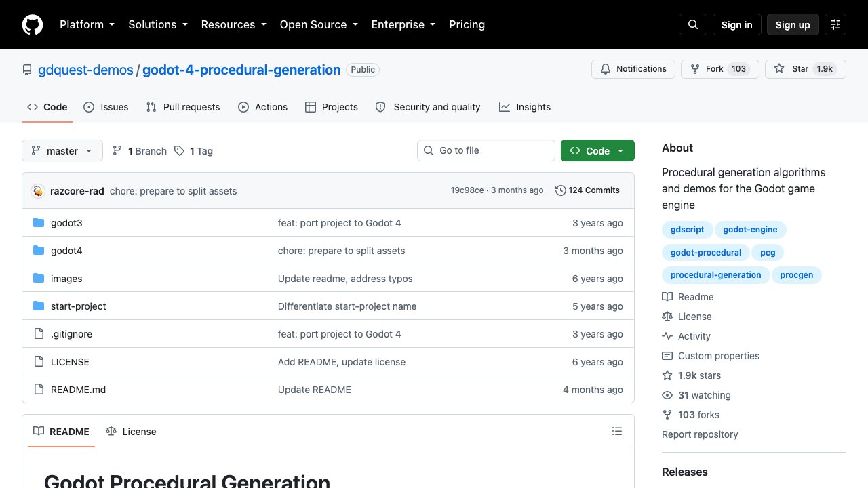Focus the Go to file search field
The width and height of the screenshot is (868, 488).
click(x=486, y=150)
